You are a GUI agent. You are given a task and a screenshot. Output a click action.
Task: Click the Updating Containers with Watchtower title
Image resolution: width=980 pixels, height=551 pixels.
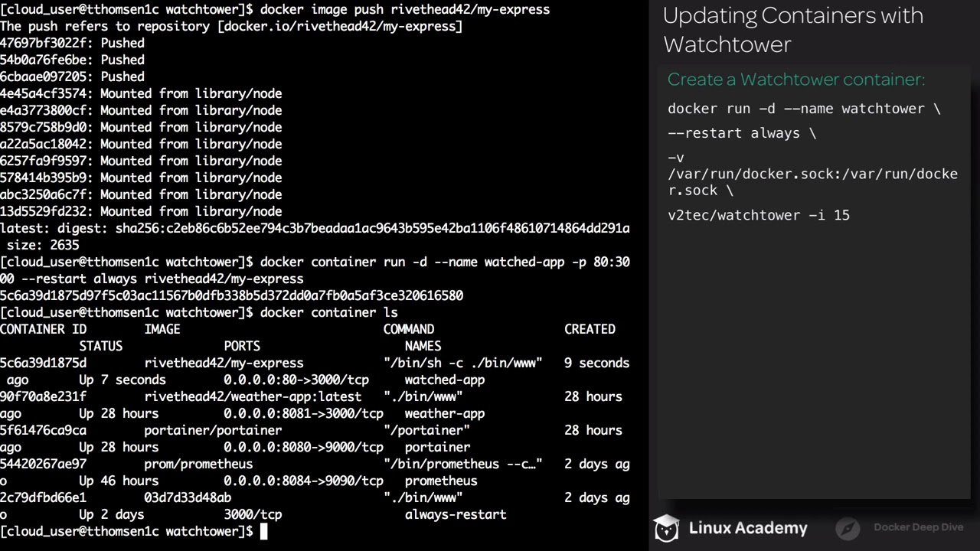tap(793, 30)
